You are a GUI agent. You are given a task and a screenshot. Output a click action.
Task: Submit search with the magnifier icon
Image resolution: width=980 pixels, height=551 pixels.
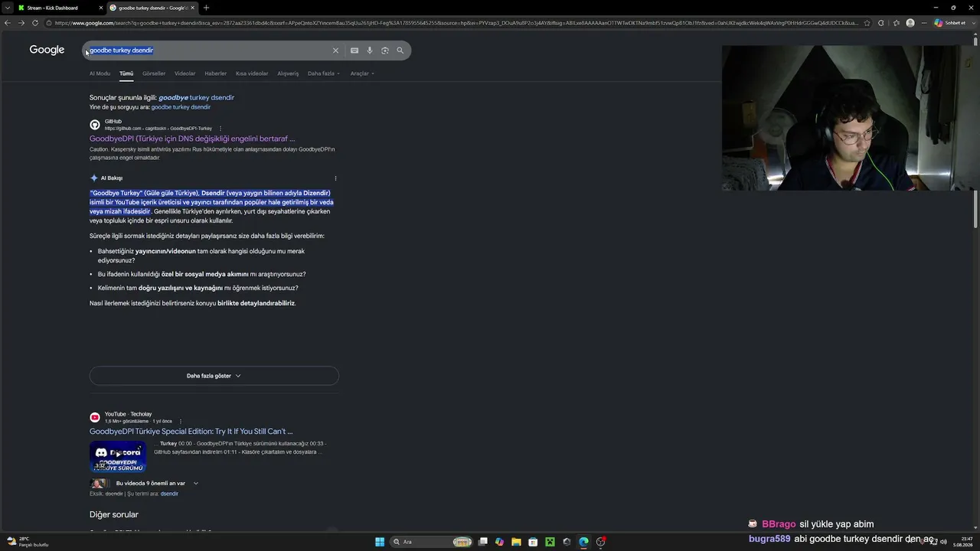400,51
